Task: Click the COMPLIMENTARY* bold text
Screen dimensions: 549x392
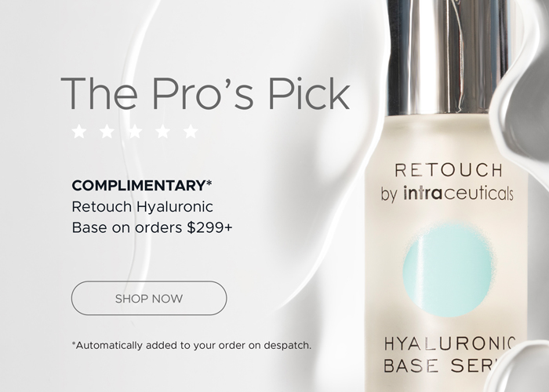Action: [142, 185]
